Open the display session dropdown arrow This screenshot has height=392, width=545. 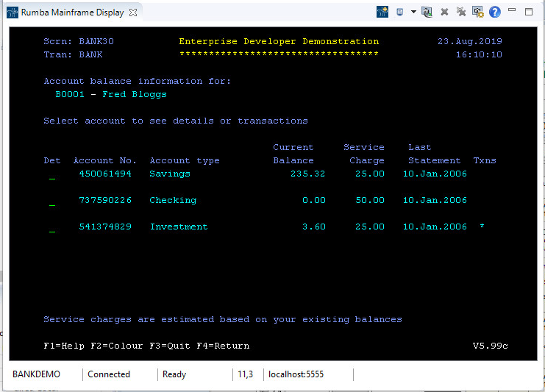pos(413,12)
